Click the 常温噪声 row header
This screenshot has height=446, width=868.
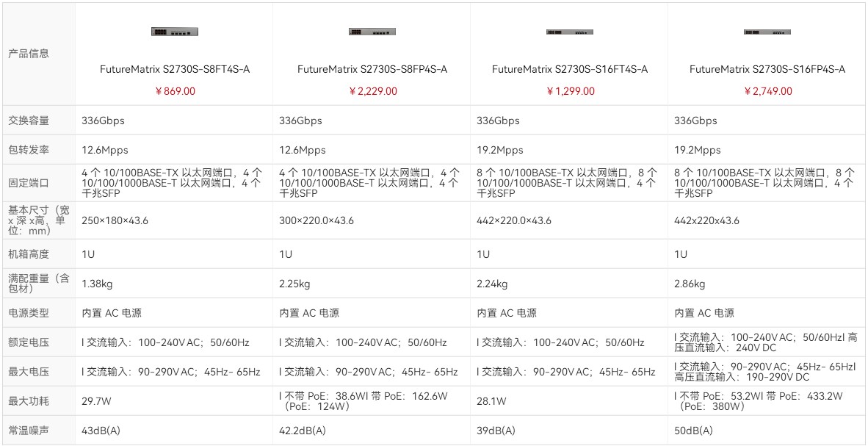coord(29,431)
